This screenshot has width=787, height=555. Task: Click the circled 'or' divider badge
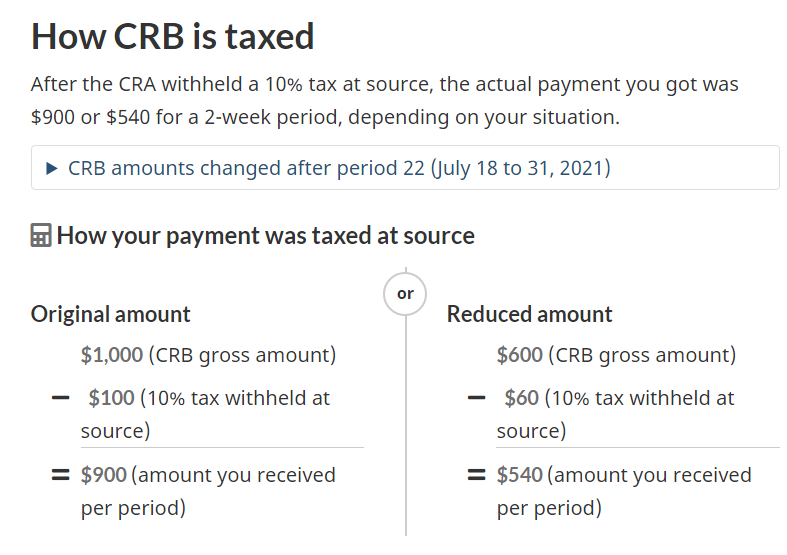click(x=405, y=294)
